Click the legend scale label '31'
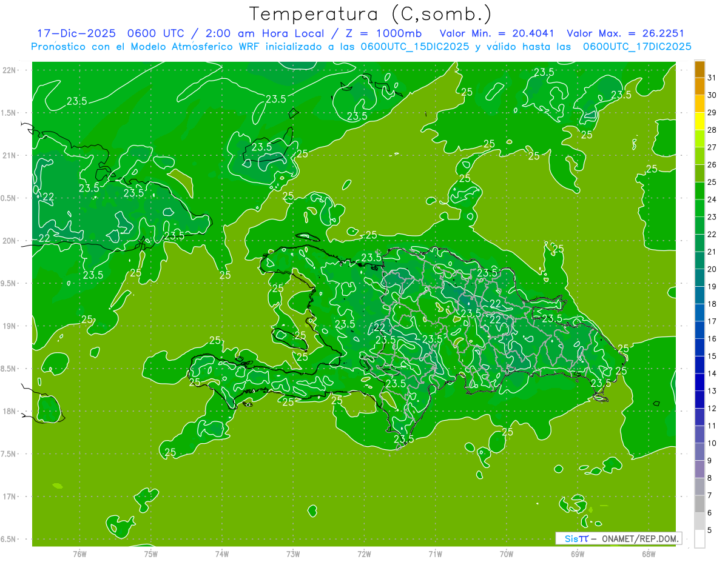The image size is (728, 562). point(712,78)
